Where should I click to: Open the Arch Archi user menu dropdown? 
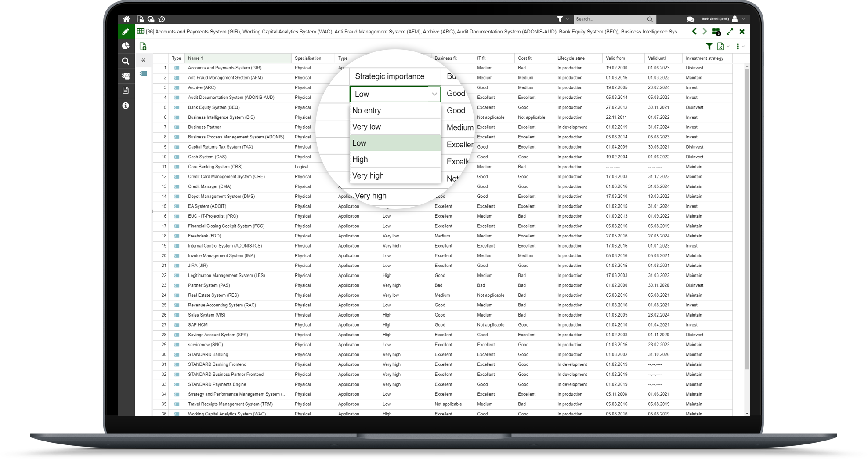(743, 19)
